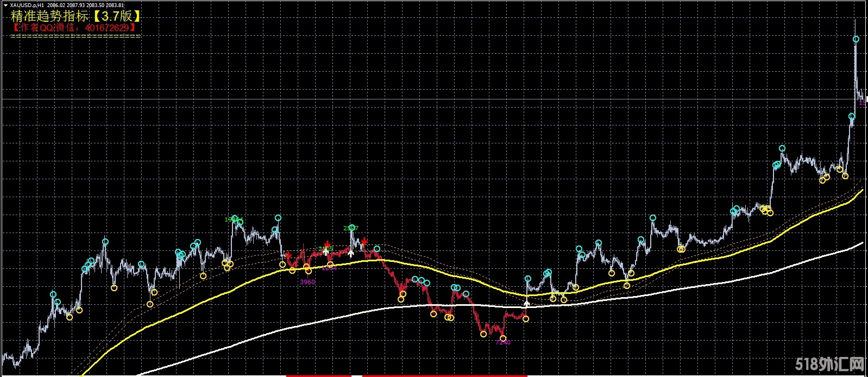Viewport: 868px width, 377px height.
Task: Select the leftmost cyan circle marker
Action: coord(53,294)
